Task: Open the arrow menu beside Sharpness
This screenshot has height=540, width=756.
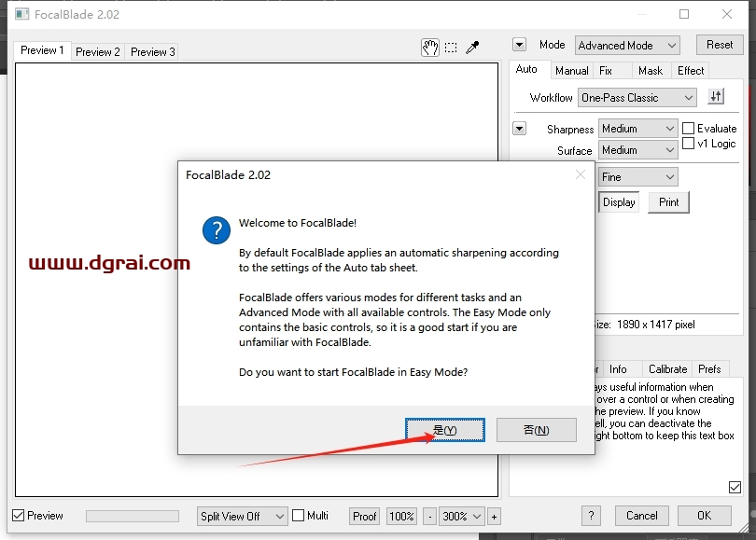Action: point(519,129)
